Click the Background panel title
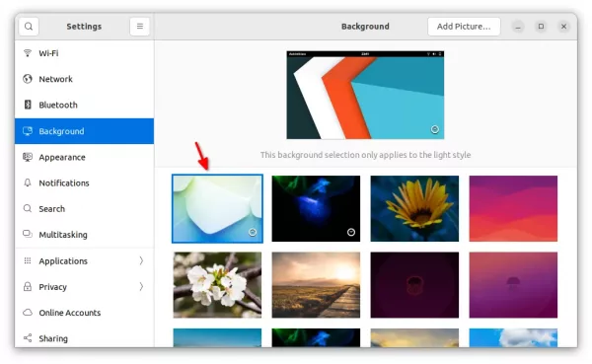Viewport: 592px width, 364px height. click(365, 27)
